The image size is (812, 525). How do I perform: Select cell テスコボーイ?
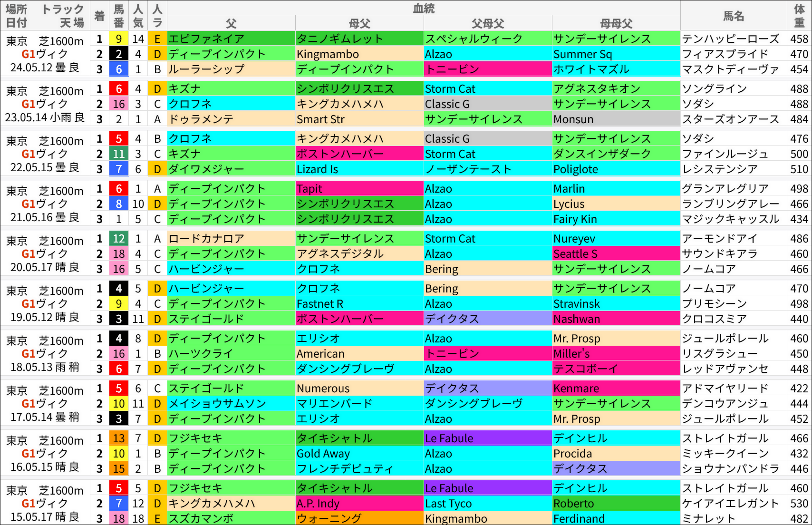click(616, 369)
